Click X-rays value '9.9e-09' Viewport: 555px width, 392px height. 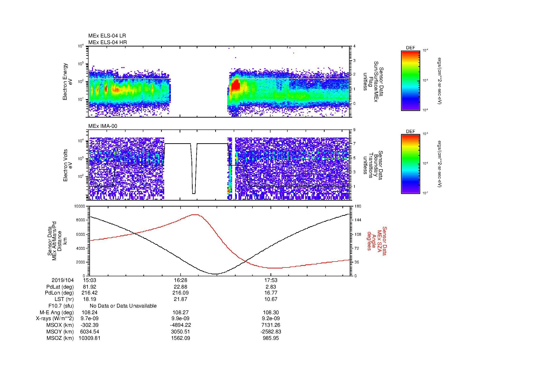(181, 318)
